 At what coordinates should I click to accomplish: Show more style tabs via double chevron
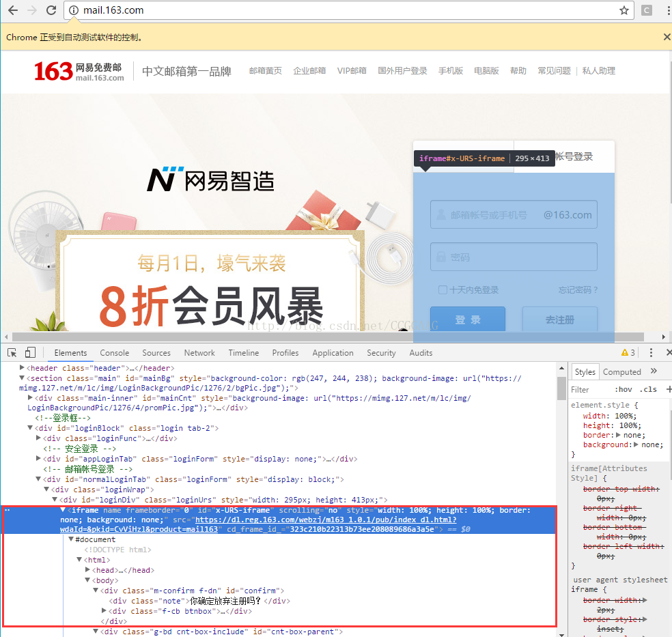654,371
